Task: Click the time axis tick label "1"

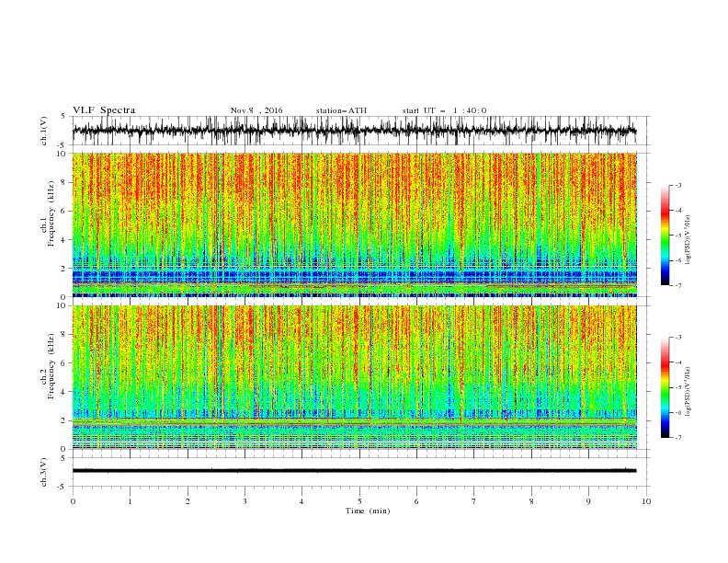Action: coord(130,501)
